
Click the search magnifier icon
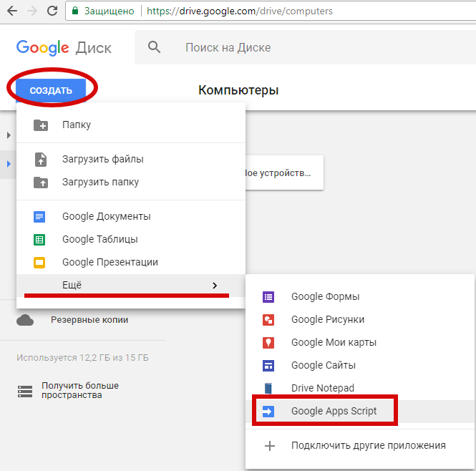click(x=154, y=47)
